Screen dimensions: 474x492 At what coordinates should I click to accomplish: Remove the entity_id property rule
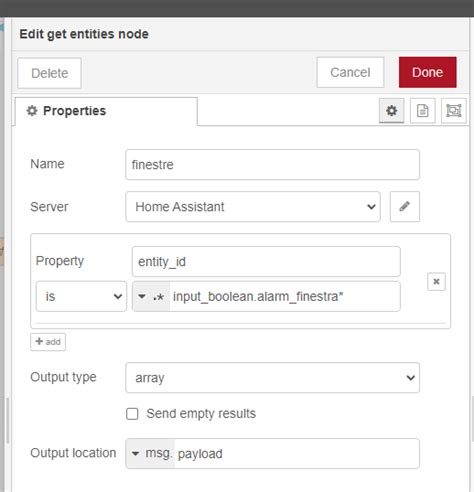point(436,282)
